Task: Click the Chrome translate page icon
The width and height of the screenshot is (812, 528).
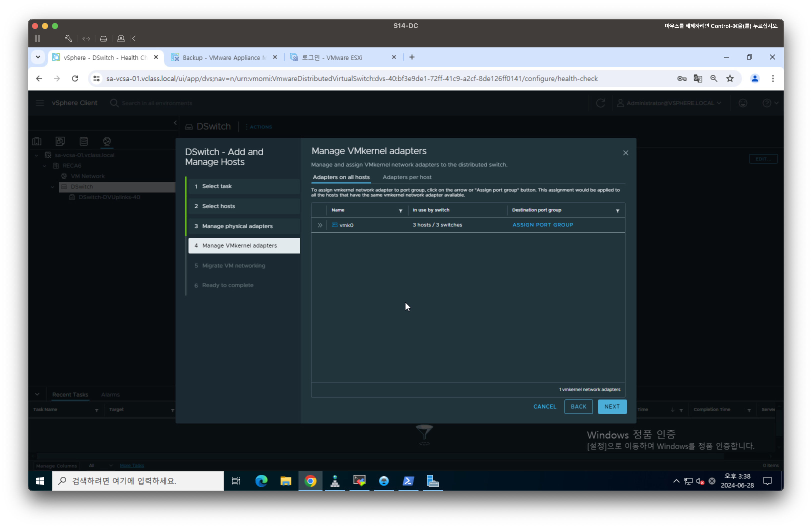Action: 697,79
